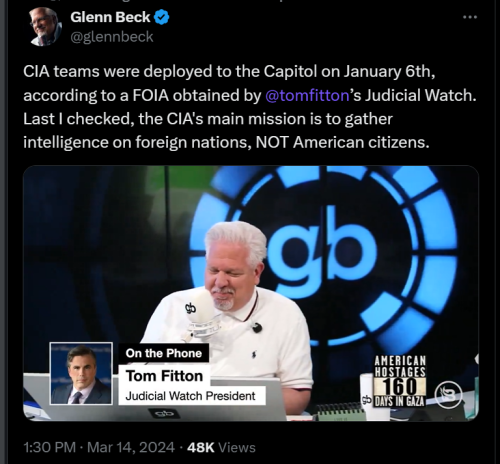Click the Tom Fitton photo inset
Screen dimensions: 500x464
(x=81, y=373)
